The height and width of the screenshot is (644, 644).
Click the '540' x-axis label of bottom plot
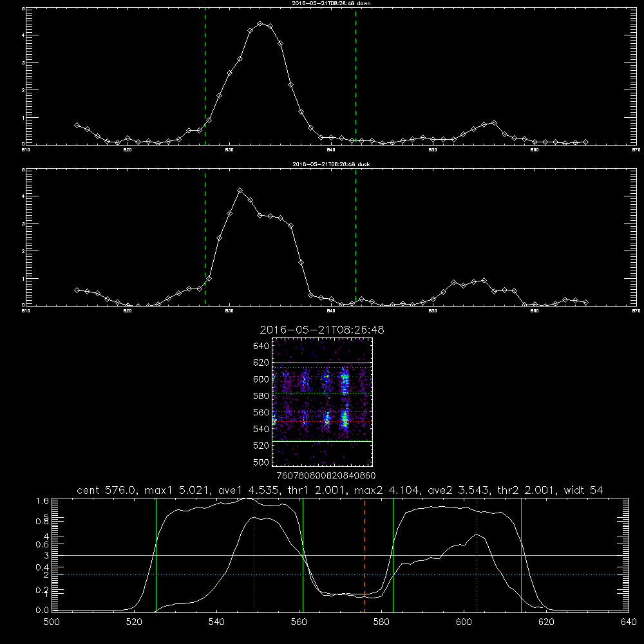click(216, 622)
